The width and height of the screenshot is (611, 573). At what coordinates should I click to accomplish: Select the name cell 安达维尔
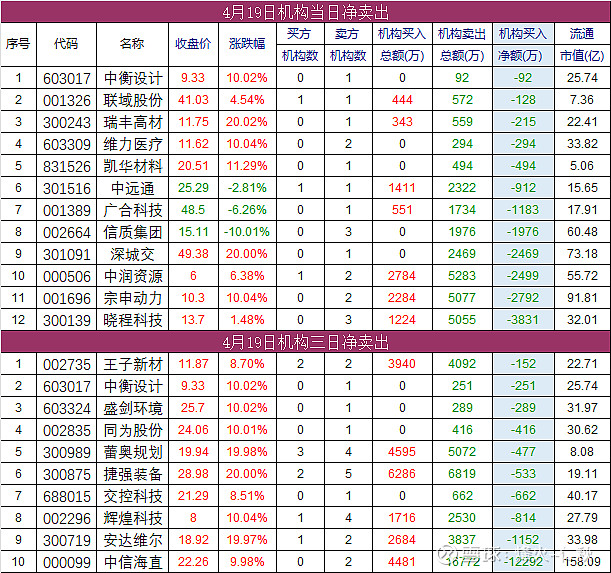[133, 541]
